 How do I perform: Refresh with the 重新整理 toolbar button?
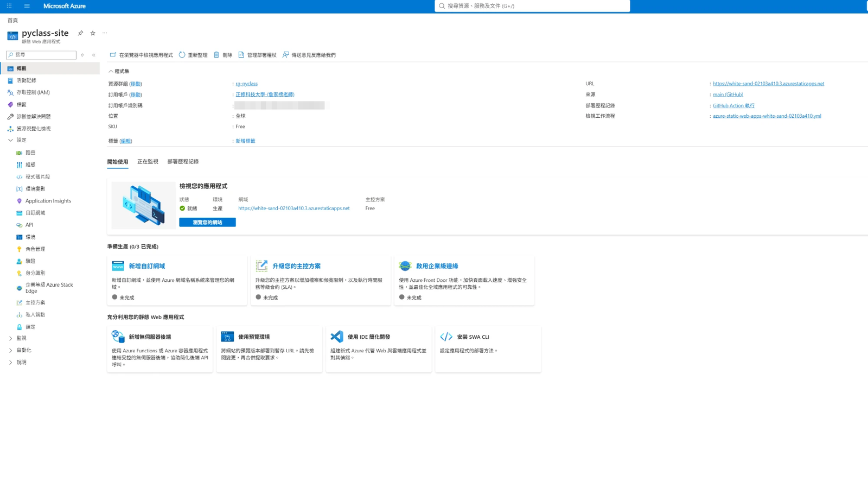pyautogui.click(x=193, y=55)
